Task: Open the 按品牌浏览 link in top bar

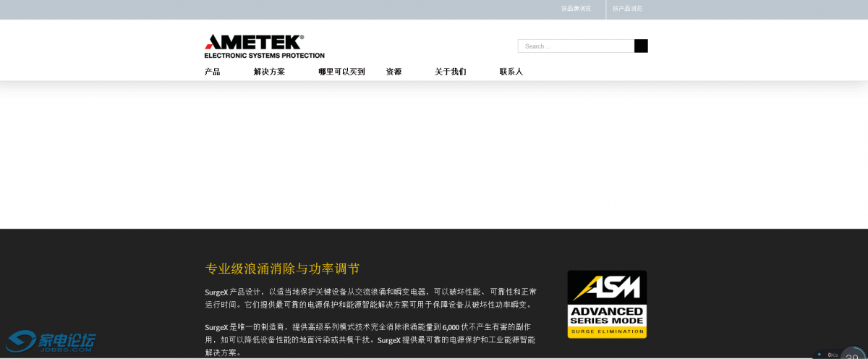Action: [x=576, y=9]
